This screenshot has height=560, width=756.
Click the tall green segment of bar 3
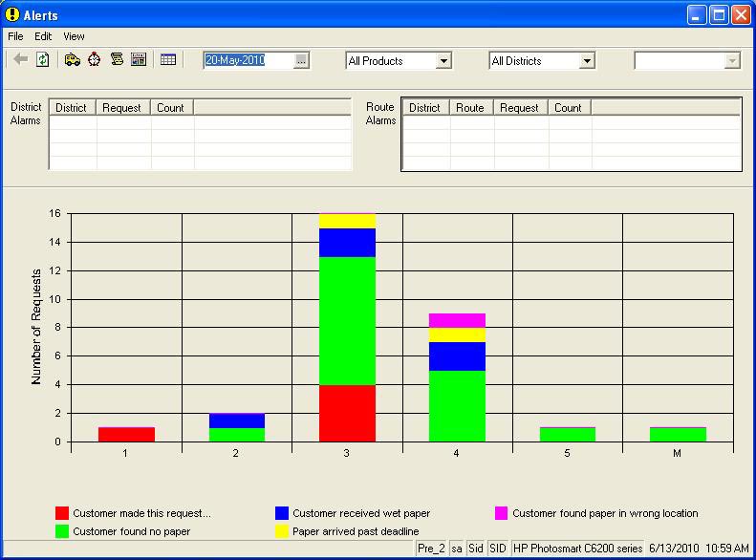point(346,320)
